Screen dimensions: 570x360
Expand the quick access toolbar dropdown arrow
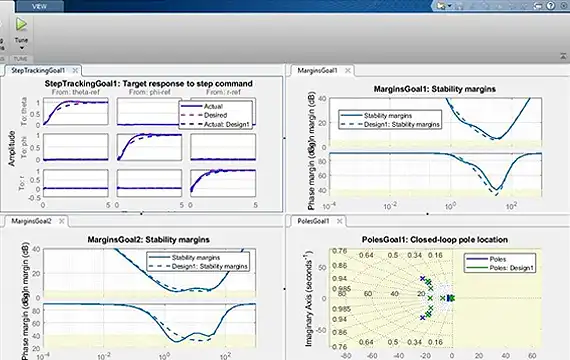450,6
